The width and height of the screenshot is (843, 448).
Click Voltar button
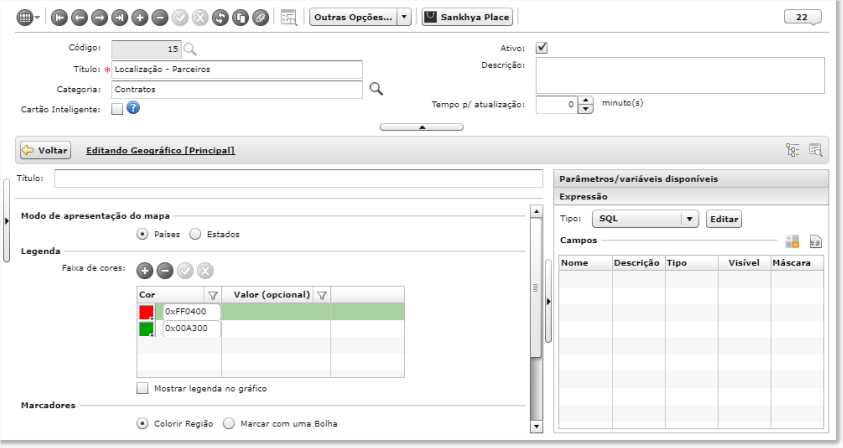point(45,150)
